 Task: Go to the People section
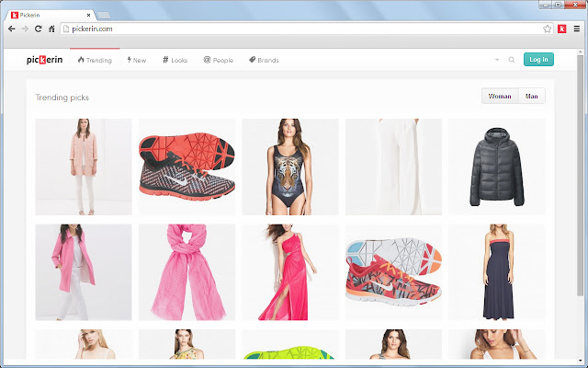point(219,60)
